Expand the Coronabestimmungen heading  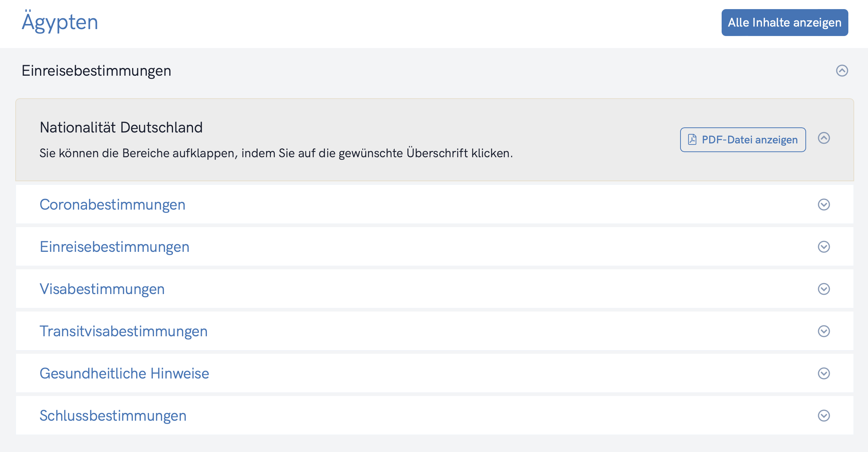pos(113,205)
